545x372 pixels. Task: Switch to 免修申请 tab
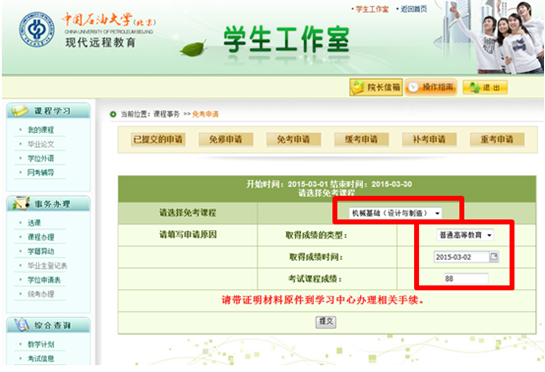(226, 139)
